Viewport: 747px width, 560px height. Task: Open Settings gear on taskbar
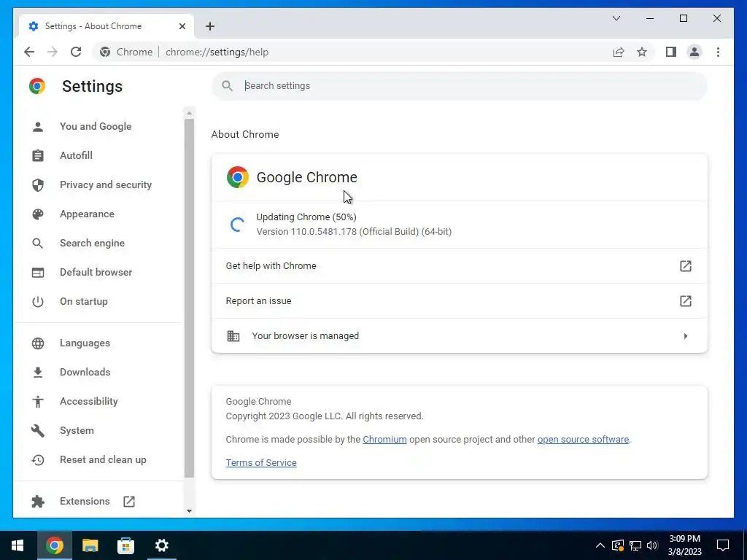click(162, 545)
